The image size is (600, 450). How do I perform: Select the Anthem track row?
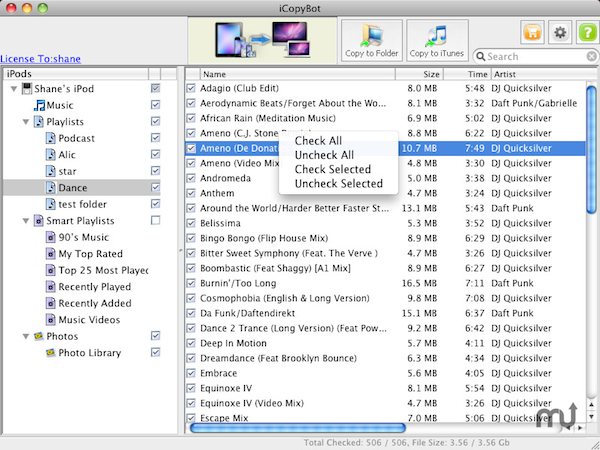385,193
